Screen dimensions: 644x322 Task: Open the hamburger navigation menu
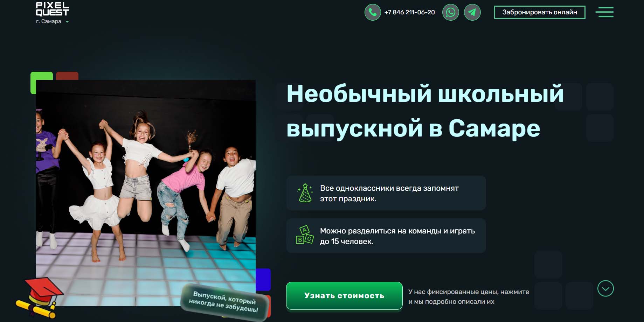[604, 12]
